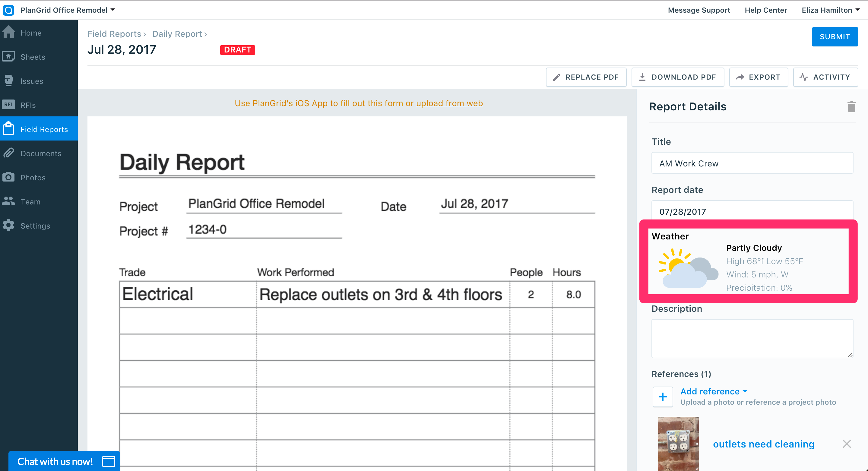Image resolution: width=868 pixels, height=471 pixels.
Task: Expand the Add reference dropdown
Action: pos(714,391)
